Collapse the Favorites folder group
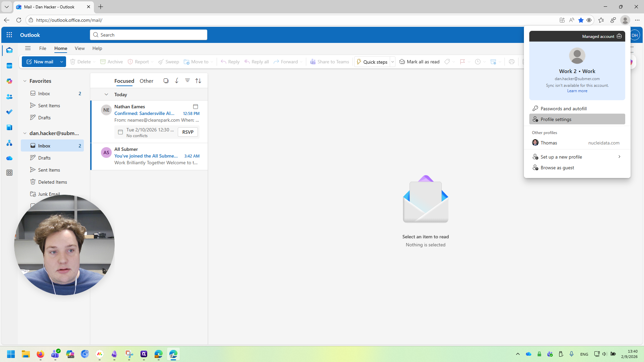Viewport: 644px width, 362px height. coord(25,81)
